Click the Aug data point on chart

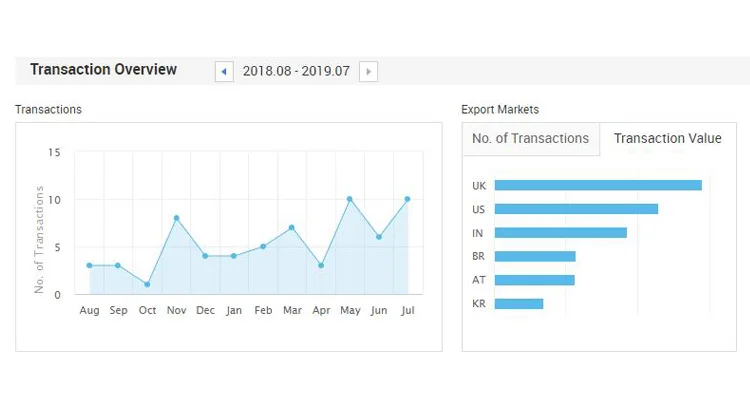tap(89, 266)
